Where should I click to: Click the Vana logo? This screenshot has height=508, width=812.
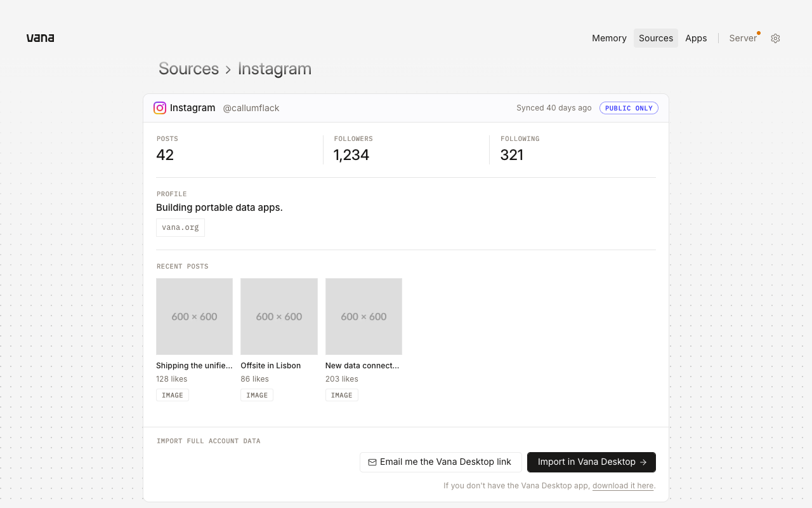coord(40,38)
